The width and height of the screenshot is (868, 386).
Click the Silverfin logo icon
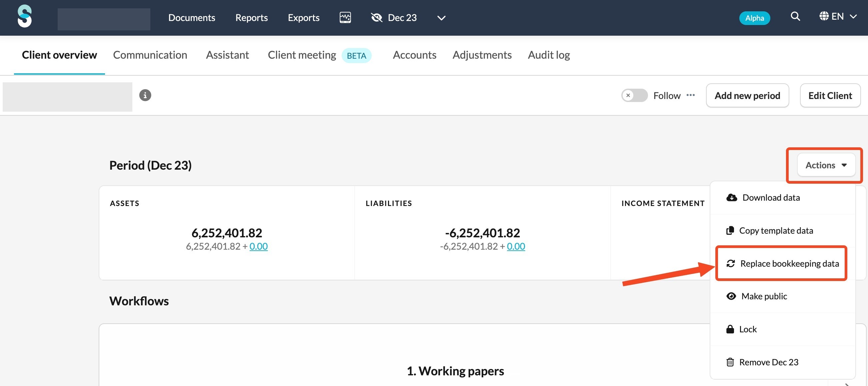(25, 16)
